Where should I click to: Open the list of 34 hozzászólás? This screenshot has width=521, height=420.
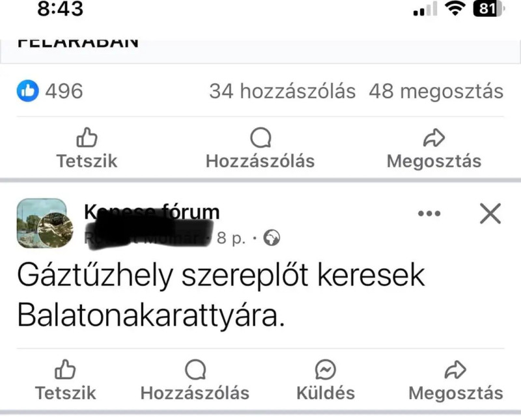tap(283, 91)
